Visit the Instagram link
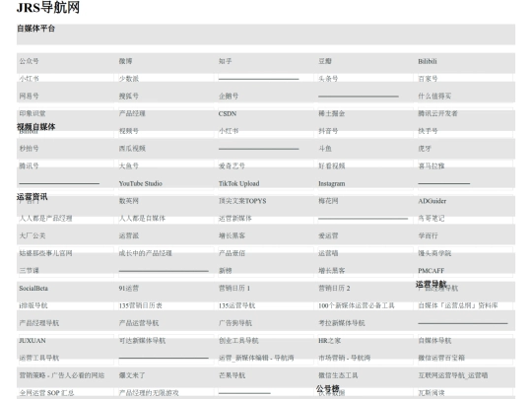Viewport: 532px width, 399px height. [331, 183]
